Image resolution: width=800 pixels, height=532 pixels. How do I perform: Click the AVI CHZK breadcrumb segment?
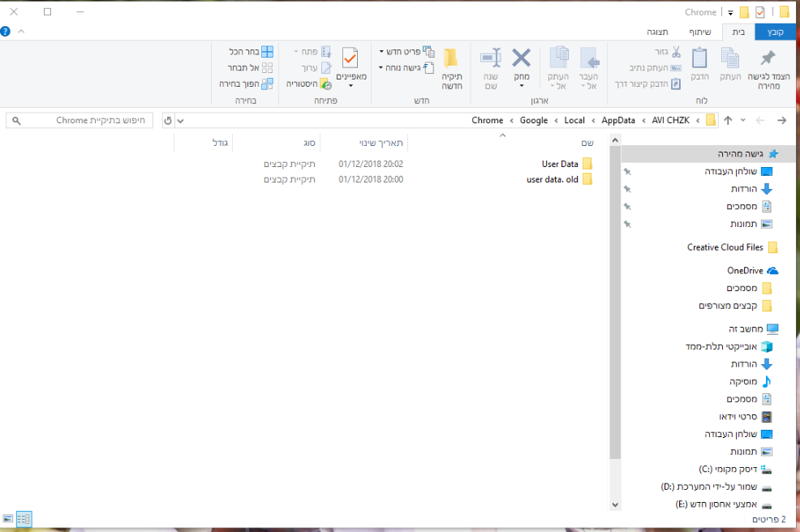pyautogui.click(x=670, y=120)
